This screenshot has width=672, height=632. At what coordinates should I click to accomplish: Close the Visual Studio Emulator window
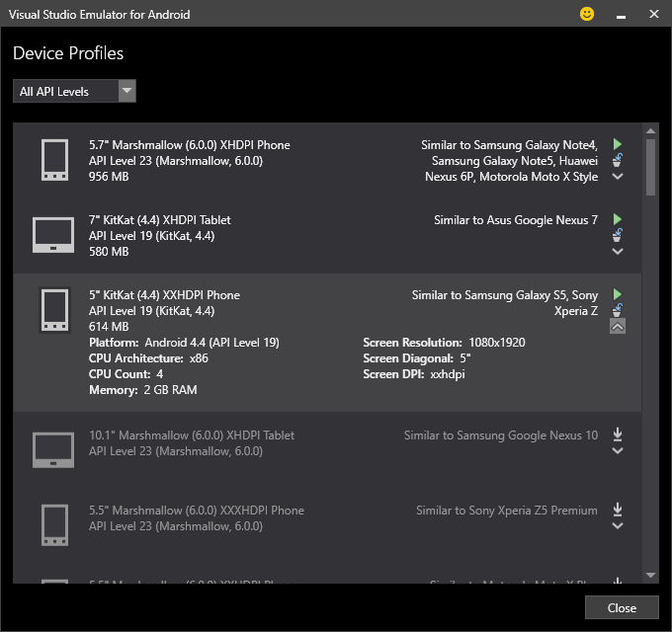tap(653, 14)
